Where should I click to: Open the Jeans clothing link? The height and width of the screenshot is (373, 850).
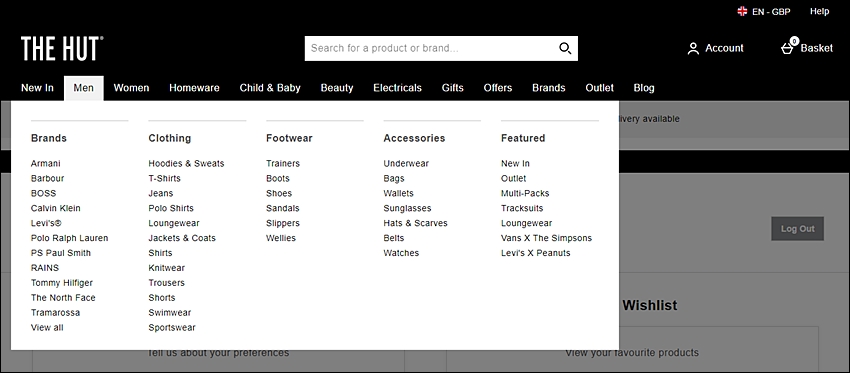coord(160,194)
